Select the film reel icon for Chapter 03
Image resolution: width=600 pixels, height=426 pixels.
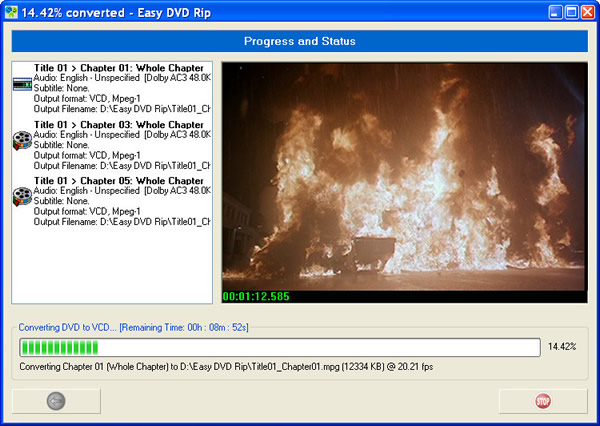coord(22,140)
